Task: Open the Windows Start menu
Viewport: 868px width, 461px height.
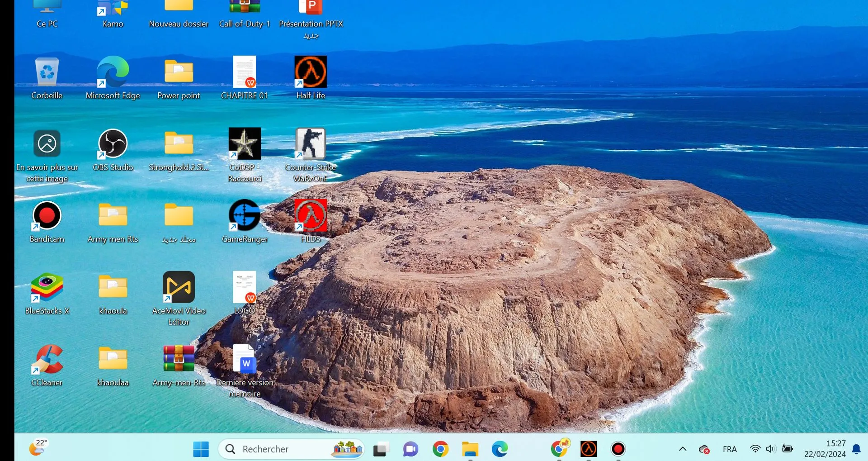Action: [x=201, y=449]
